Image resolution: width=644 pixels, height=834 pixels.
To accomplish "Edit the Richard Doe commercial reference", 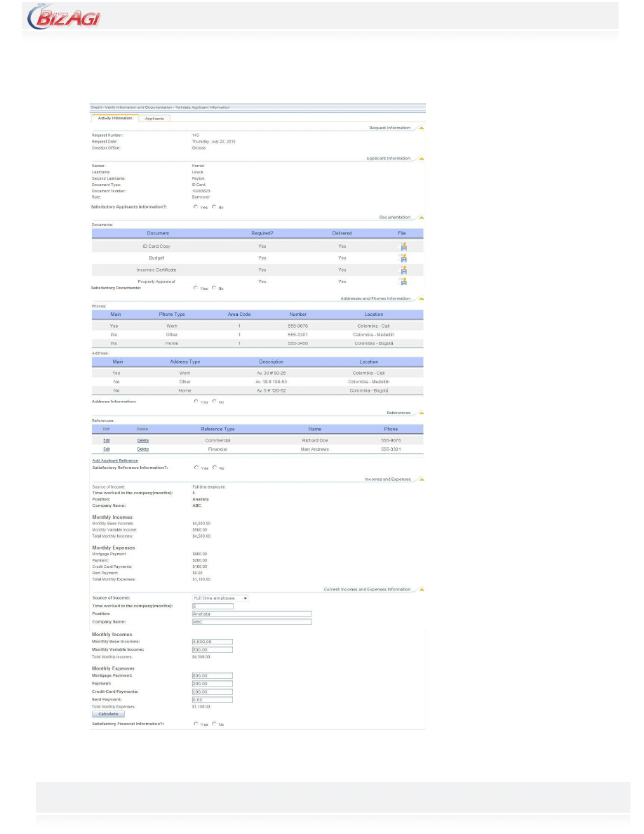I will point(107,440).
